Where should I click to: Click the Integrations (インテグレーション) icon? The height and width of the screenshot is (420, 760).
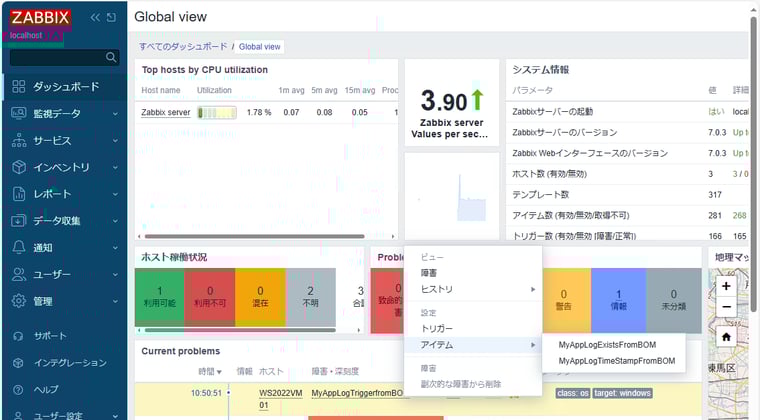(x=18, y=363)
